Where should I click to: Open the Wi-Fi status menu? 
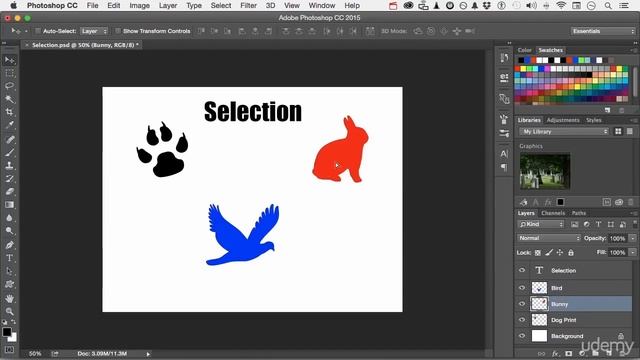[561, 6]
